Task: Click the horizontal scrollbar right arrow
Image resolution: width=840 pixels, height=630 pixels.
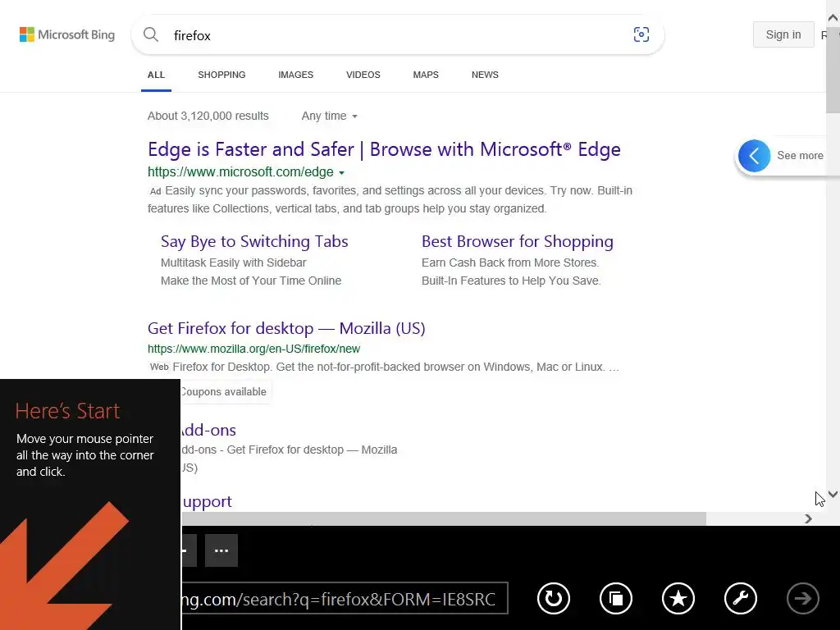Action: pos(808,518)
